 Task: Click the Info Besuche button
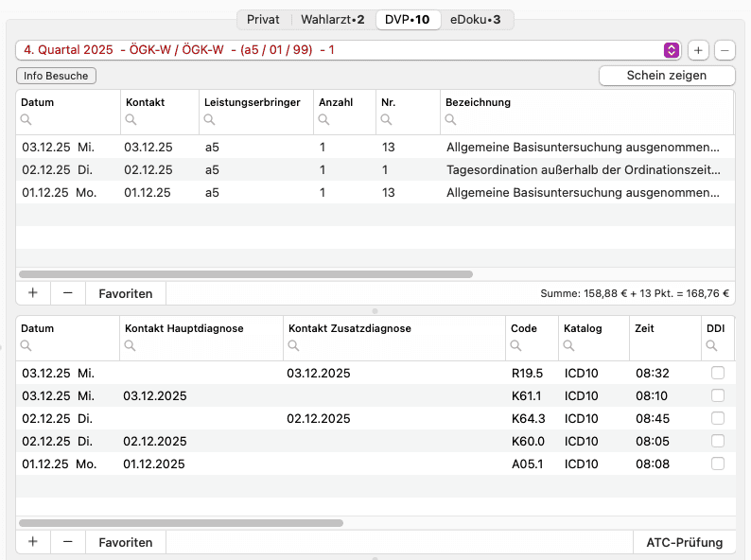(x=56, y=76)
